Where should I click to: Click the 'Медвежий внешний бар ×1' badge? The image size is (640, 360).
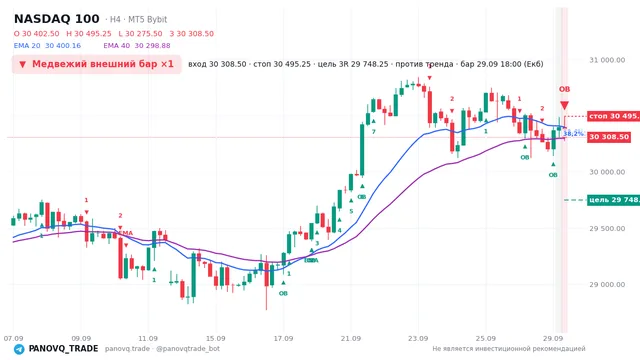(x=96, y=64)
